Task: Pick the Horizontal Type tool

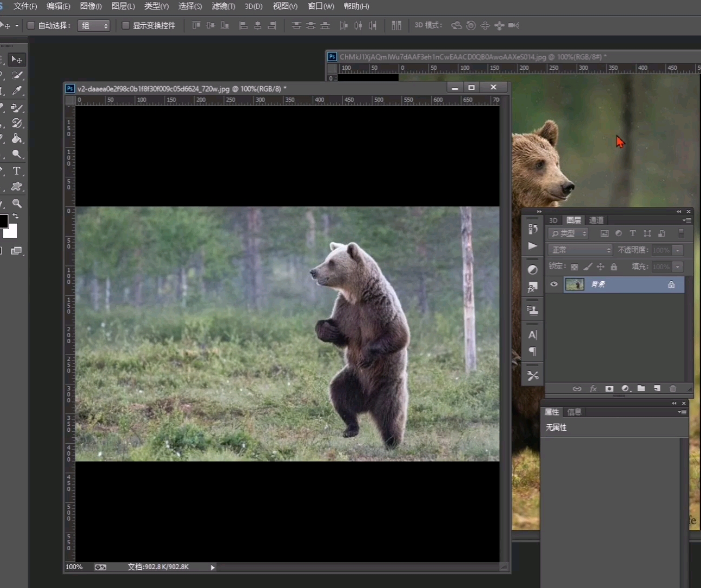Action: coord(17,171)
